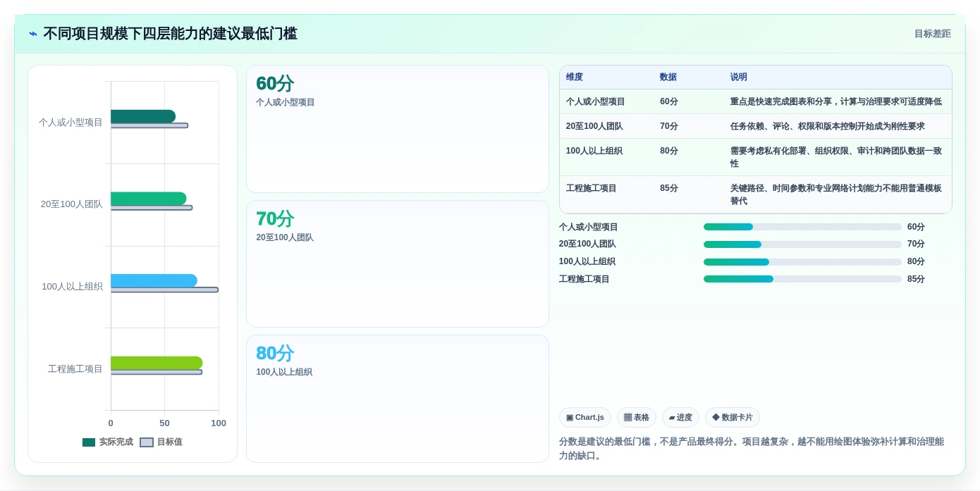Click the 50 tick label on the axis
Viewport: 980px width, 491px height.
click(164, 423)
